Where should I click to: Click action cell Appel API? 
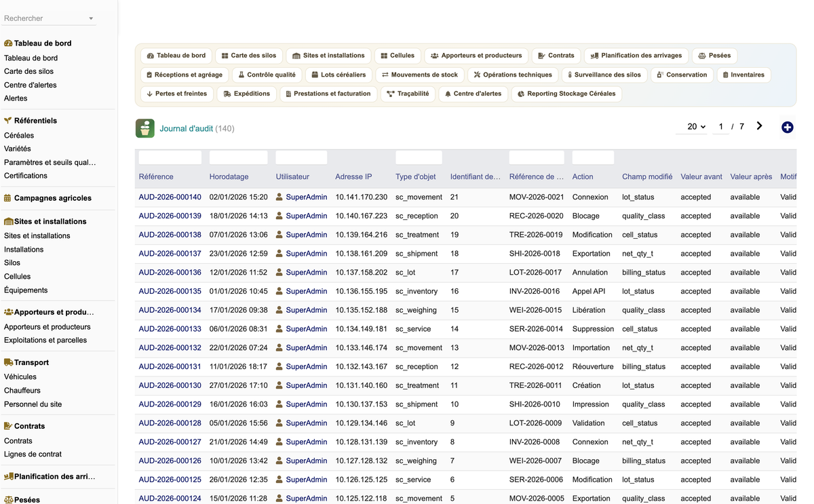coord(589,291)
